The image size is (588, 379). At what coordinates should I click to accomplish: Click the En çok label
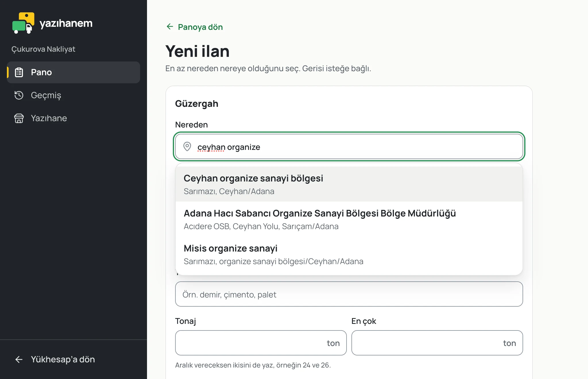[x=364, y=321]
